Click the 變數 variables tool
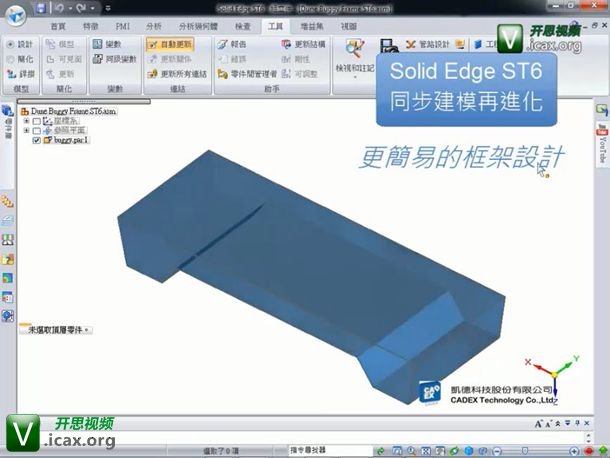Screen dimensions: 610x458 click(x=107, y=44)
